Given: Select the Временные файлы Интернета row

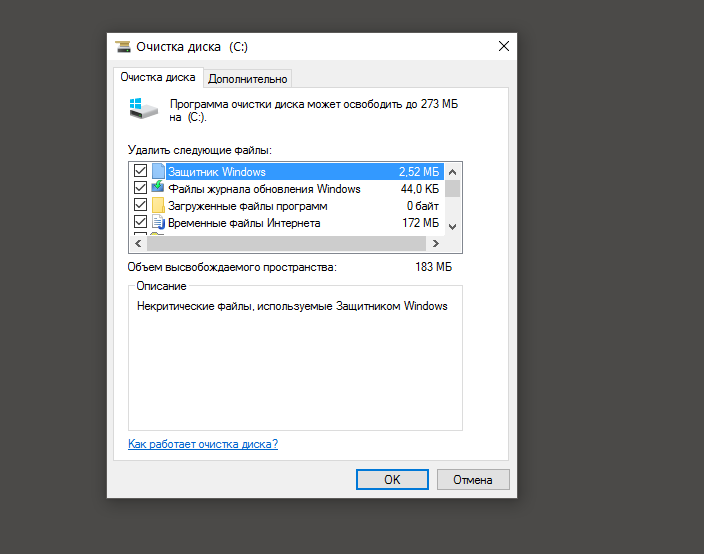Looking at the screenshot, I should pos(286,223).
